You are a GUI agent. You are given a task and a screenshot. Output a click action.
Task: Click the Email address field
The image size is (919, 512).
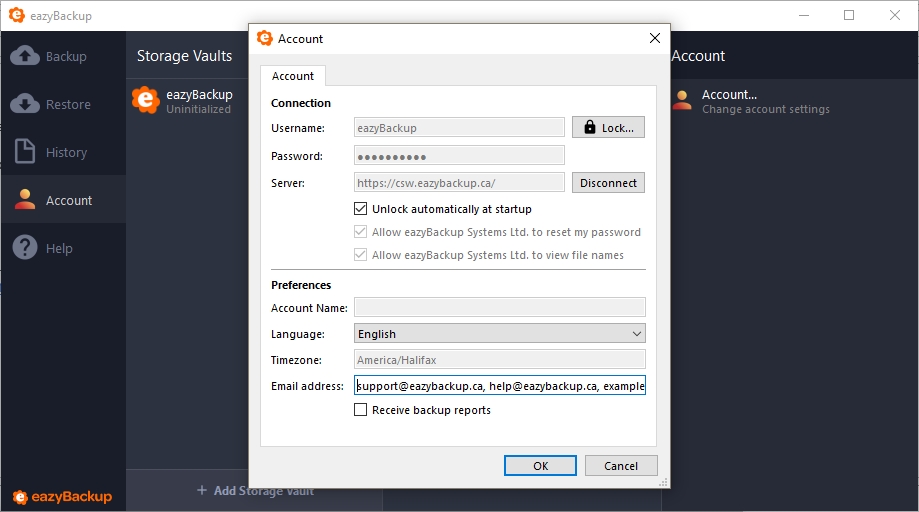pos(499,385)
